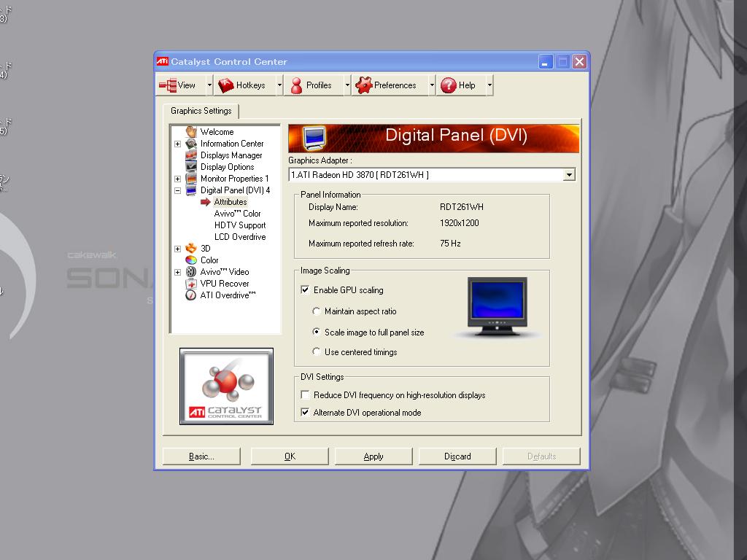Click the Preferences gear icon
The width and height of the screenshot is (747, 560).
coord(363,85)
